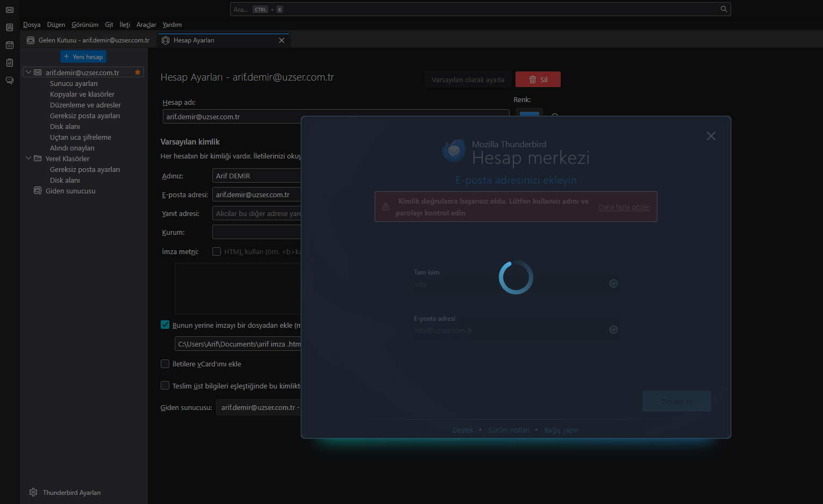The width and height of the screenshot is (823, 504).
Task: Open the Daha fazla göster link
Action: pyautogui.click(x=625, y=207)
